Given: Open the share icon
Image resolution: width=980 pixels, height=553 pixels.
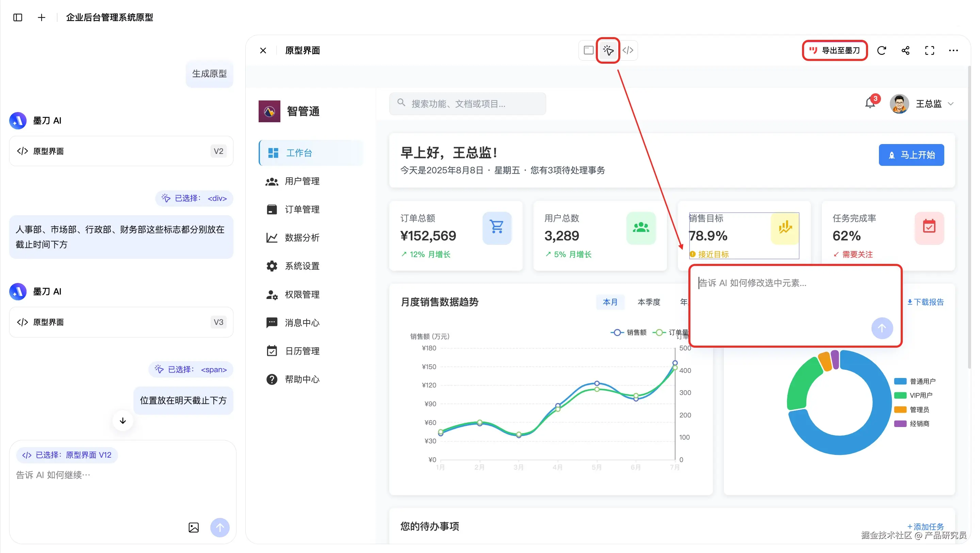Looking at the screenshot, I should click(905, 50).
